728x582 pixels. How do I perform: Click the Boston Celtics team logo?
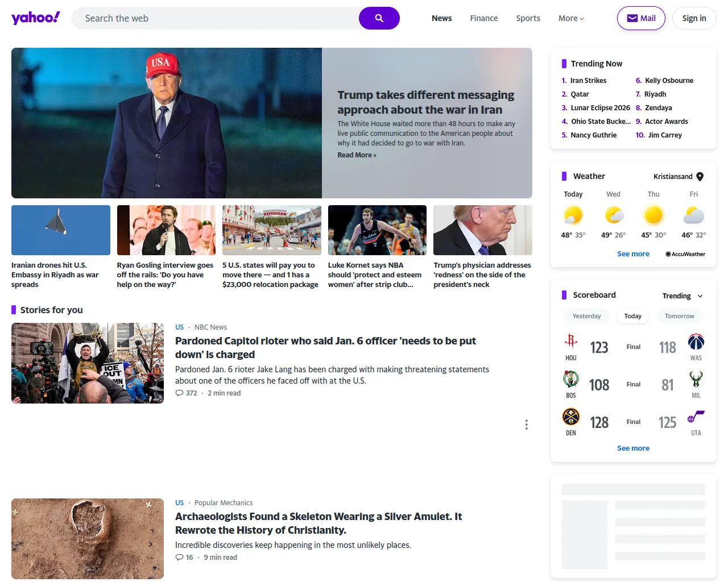(x=571, y=379)
